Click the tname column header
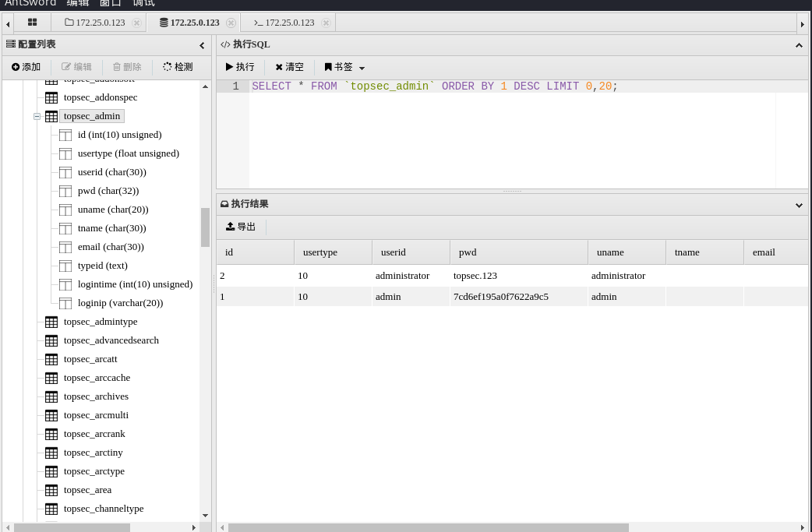The width and height of the screenshot is (812, 532). click(x=704, y=252)
